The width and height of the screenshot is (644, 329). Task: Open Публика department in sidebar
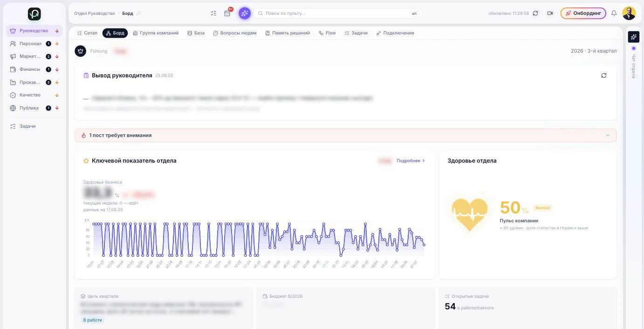(x=34, y=108)
